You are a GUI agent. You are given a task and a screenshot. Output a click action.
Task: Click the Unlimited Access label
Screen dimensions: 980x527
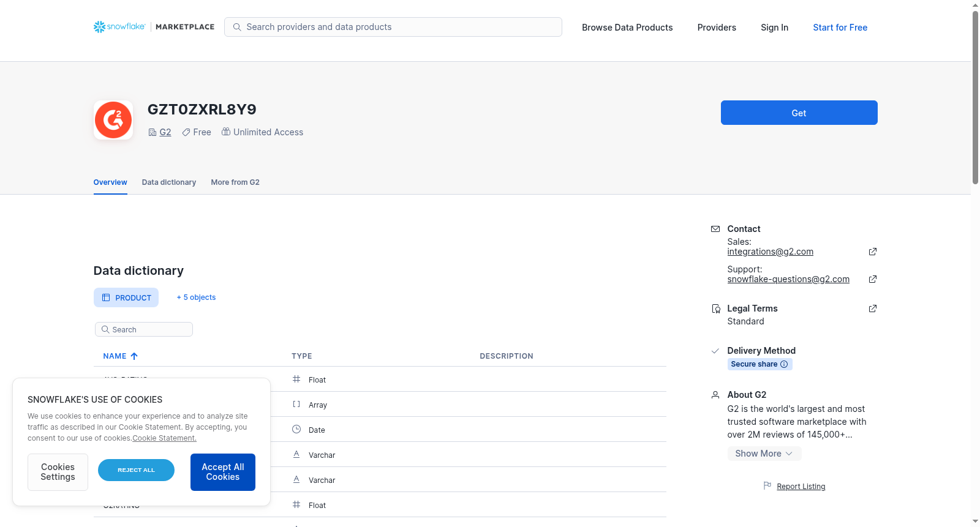click(268, 132)
